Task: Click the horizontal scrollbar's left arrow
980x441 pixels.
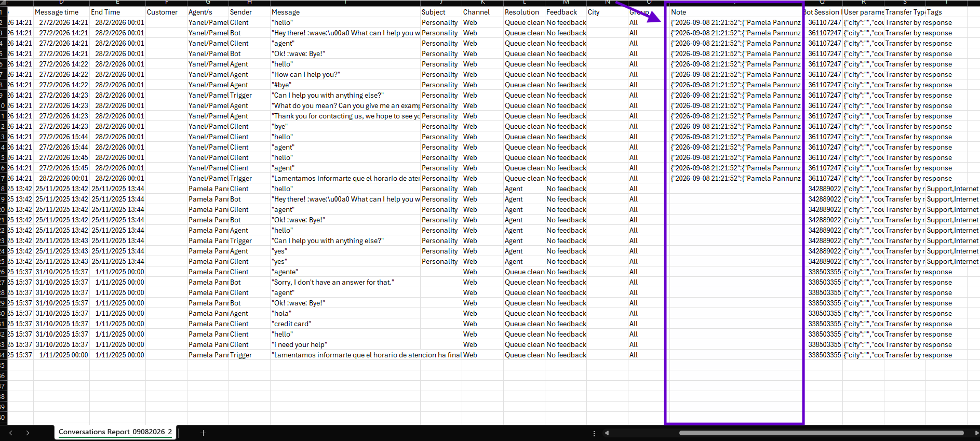Action: tap(607, 433)
